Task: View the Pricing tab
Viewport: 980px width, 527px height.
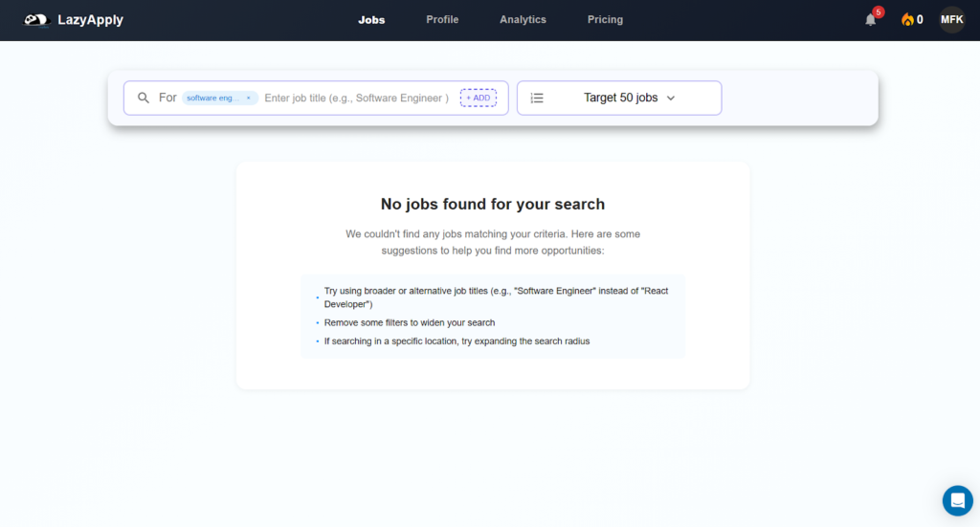Action: pos(605,20)
